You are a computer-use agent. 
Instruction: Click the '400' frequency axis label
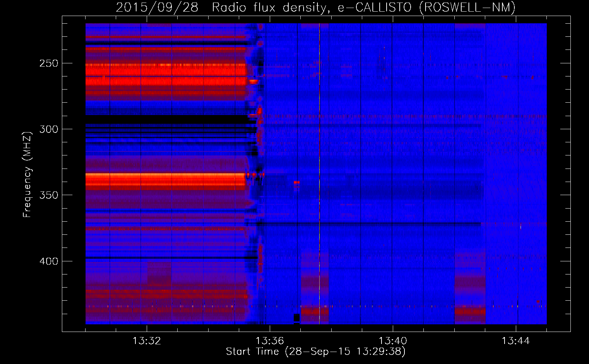[x=49, y=261]
